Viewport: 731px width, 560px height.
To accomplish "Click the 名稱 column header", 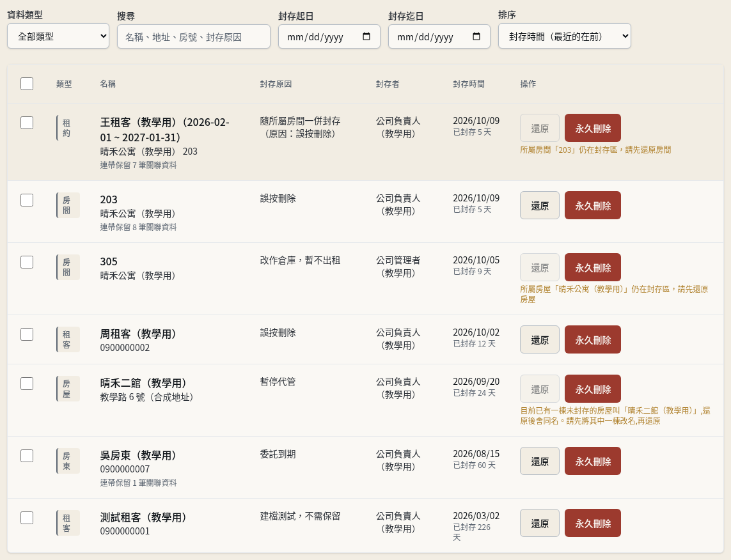I will click(x=107, y=84).
